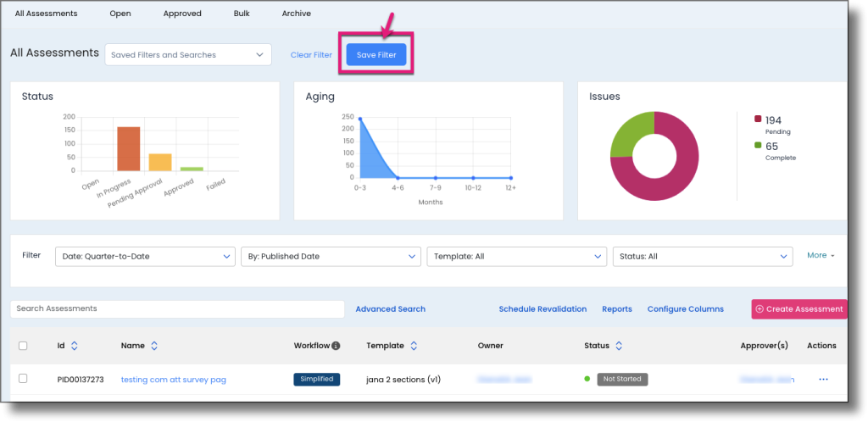Click Schedule Revalidation link

coord(542,309)
